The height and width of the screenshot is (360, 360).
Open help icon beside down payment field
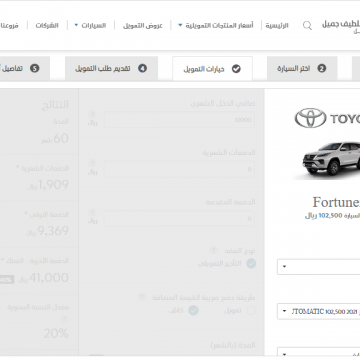[93, 213]
